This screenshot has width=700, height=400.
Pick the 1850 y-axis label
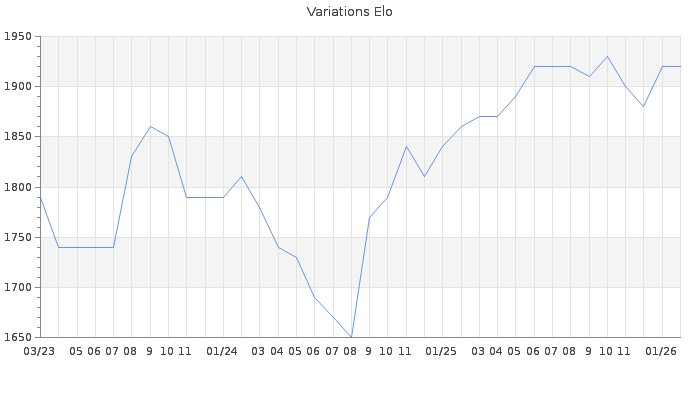[x=19, y=137]
